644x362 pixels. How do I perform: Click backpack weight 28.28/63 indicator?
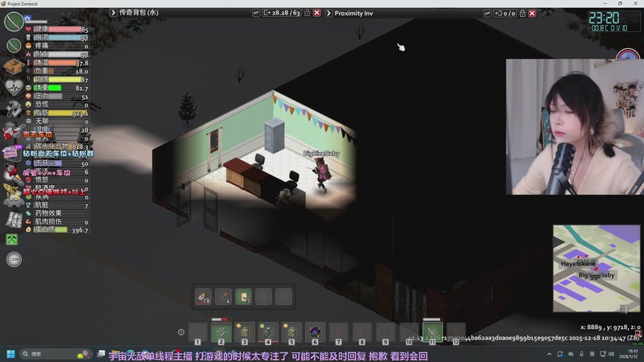282,13
